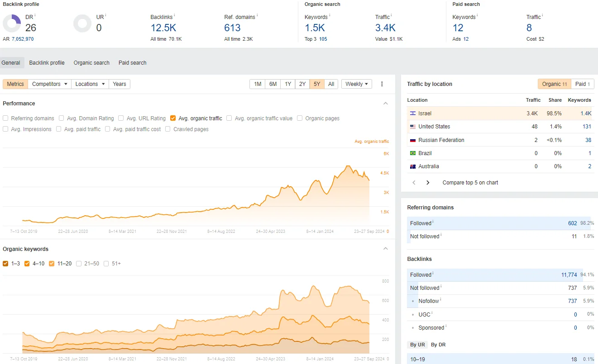Switch to the Backlink profile tab

[x=47, y=63]
